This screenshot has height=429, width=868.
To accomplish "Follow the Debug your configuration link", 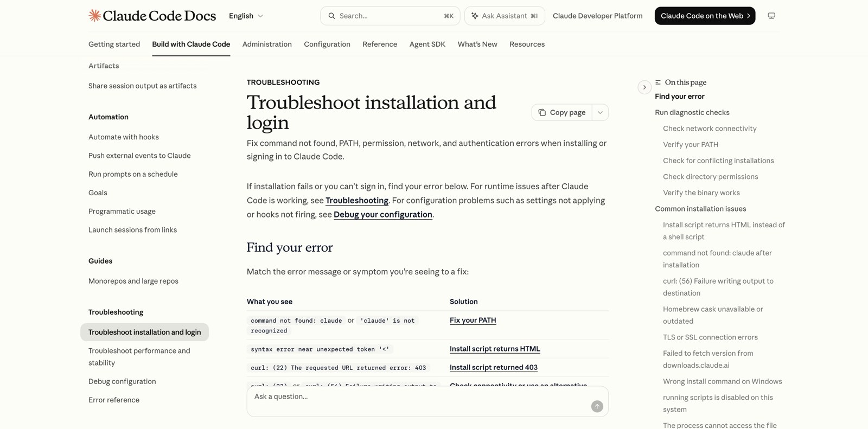I will [383, 214].
